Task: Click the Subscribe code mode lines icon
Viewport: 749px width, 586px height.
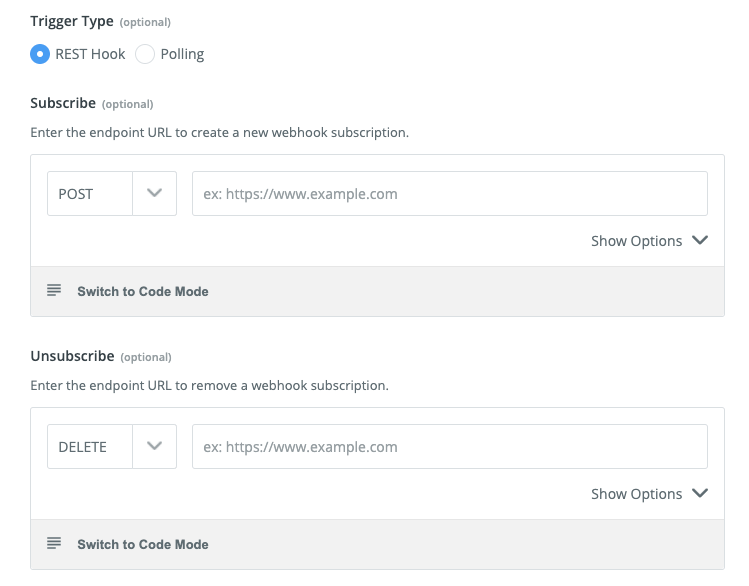Action: (54, 291)
